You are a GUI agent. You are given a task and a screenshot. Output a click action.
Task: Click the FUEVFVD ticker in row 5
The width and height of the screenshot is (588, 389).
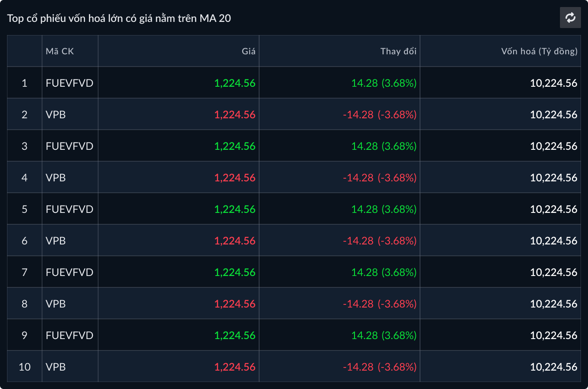click(x=69, y=209)
